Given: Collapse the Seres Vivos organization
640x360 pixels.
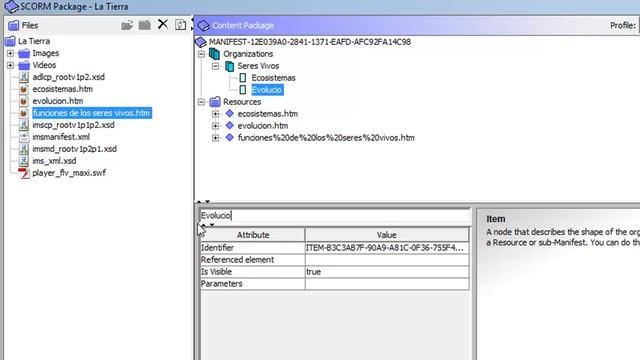Looking at the screenshot, I should pos(216,66).
